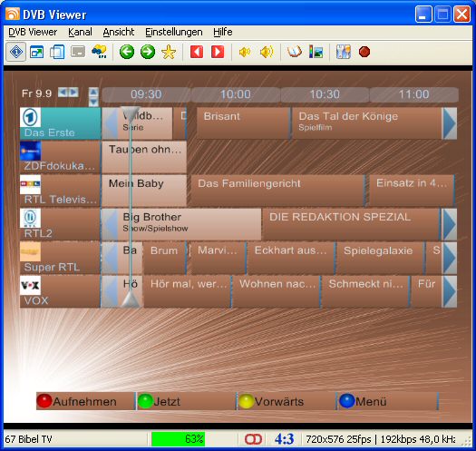The width and height of the screenshot is (476, 451).
Task: Click the green 63% signal level bar
Action: coord(179,439)
